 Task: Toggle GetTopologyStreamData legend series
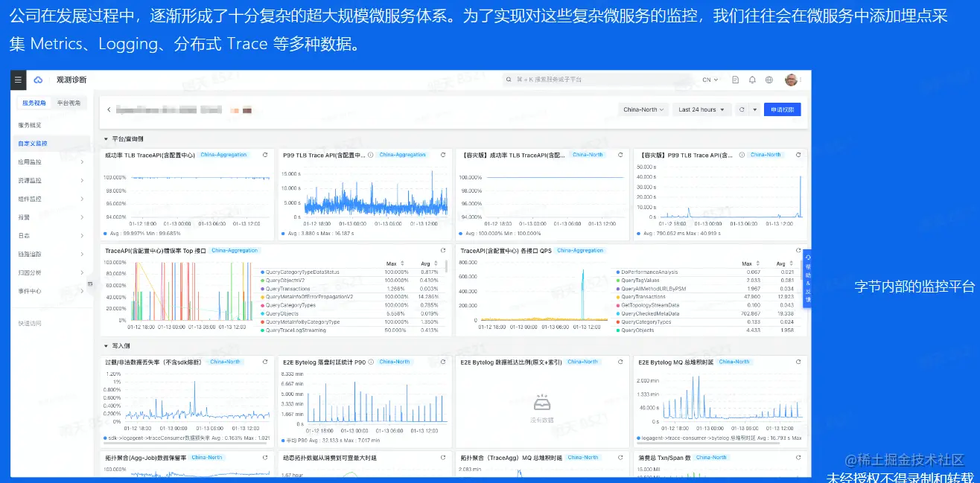[649, 305]
